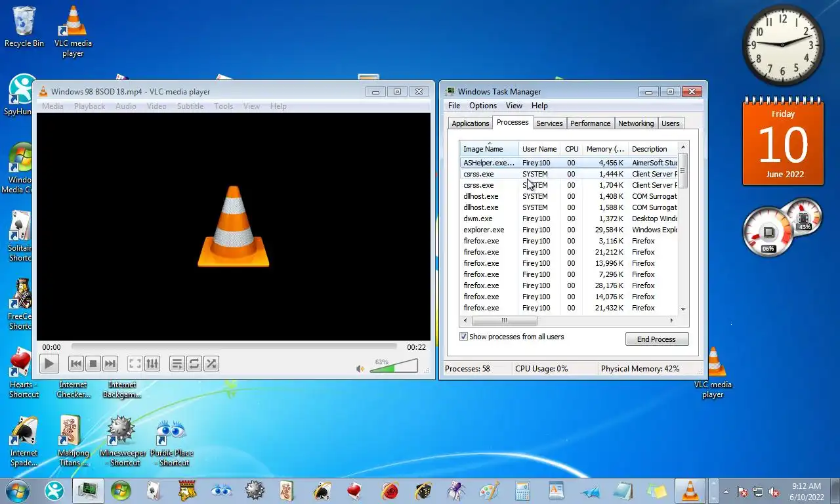Open Purble Place taskbar icon
Screen dimensions: 840x504
[221, 490]
